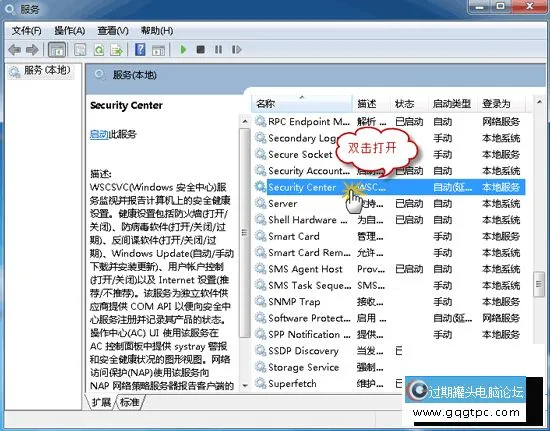Switch to the 扩展 tab
Image resolution: width=550 pixels, height=431 pixels.
tap(101, 402)
